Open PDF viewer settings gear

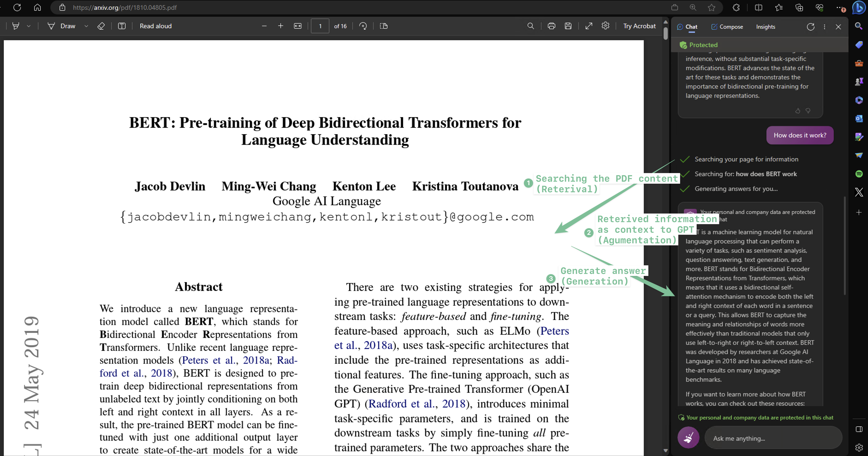[x=606, y=26]
